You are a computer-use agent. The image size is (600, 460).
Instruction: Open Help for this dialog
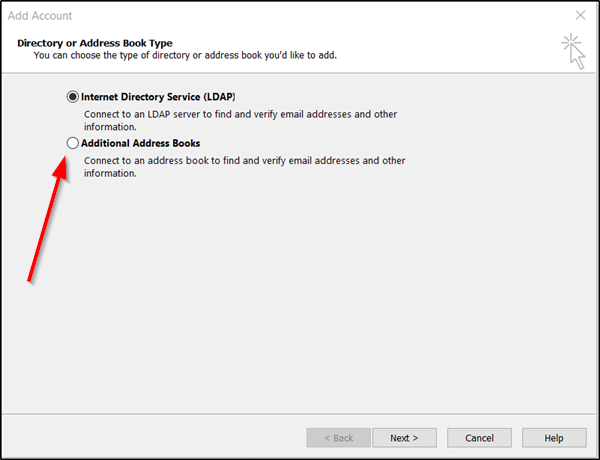click(x=554, y=438)
